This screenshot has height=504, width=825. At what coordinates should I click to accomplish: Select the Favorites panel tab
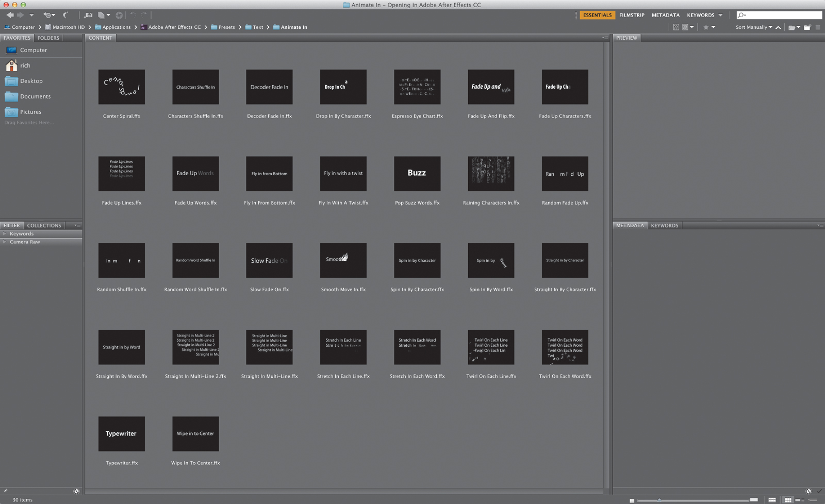pyautogui.click(x=17, y=38)
